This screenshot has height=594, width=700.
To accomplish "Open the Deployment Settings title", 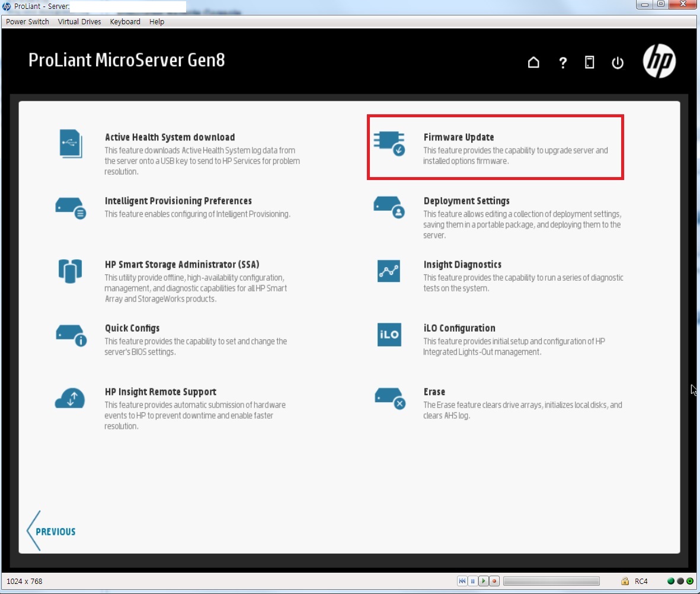I will [466, 201].
